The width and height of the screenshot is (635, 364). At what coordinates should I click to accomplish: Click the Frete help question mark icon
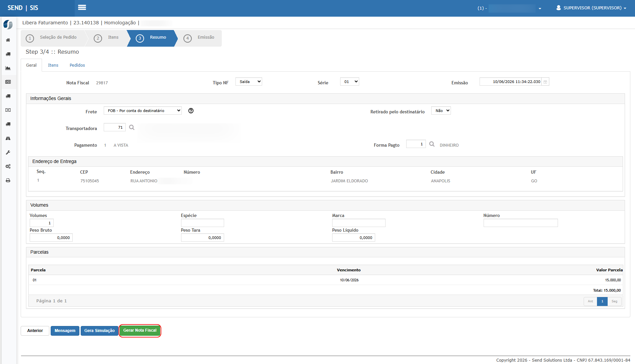tap(191, 111)
